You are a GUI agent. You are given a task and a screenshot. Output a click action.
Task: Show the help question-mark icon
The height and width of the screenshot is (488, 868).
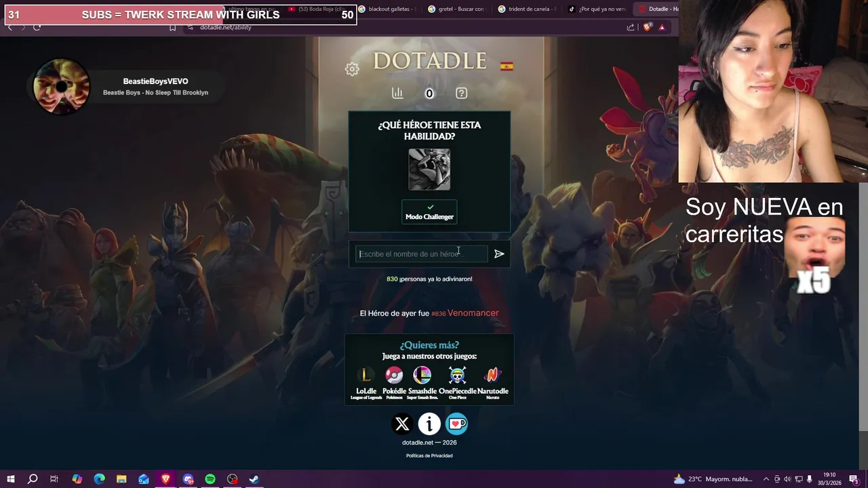coord(462,93)
